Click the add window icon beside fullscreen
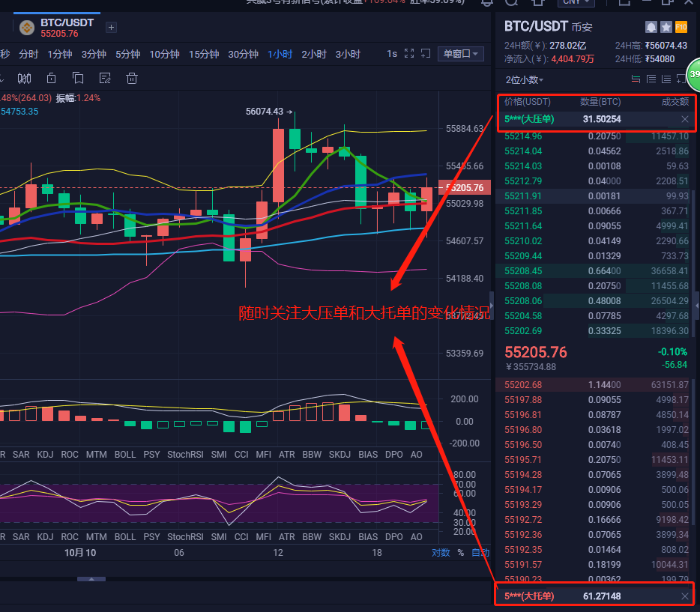 coord(426,53)
